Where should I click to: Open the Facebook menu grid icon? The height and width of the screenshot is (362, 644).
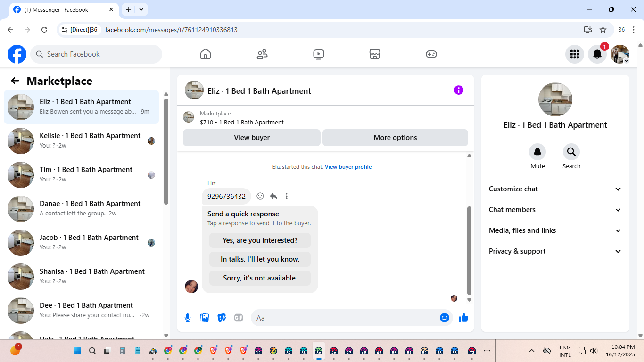tap(575, 54)
